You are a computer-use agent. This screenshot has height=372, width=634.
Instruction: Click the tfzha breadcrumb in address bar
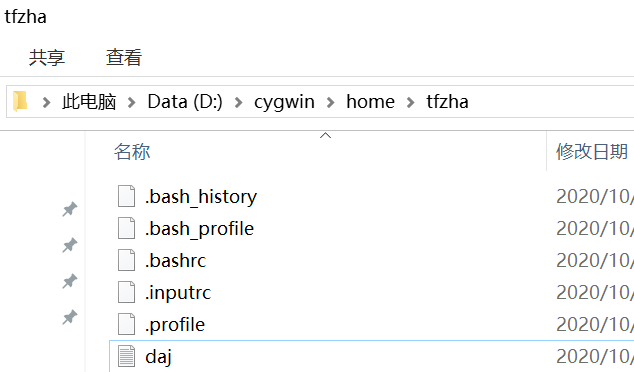tap(447, 101)
